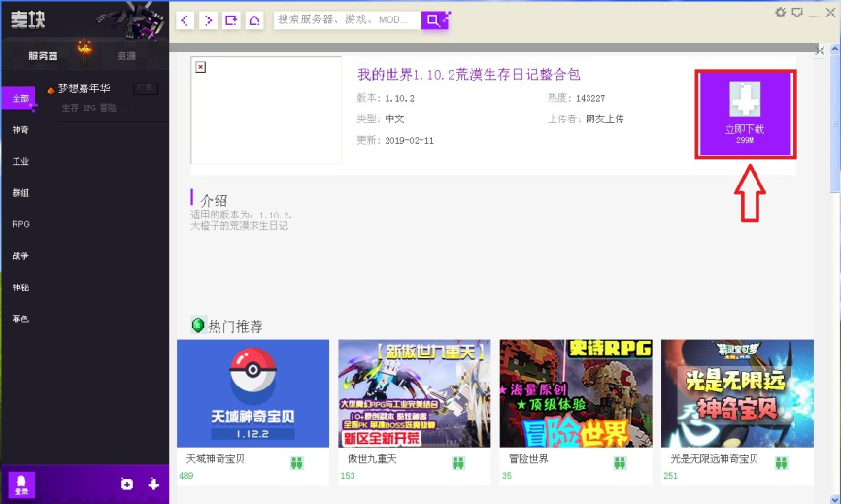Click the 天域神奇宝贝 caption text
The width and height of the screenshot is (841, 504).
[x=215, y=459]
